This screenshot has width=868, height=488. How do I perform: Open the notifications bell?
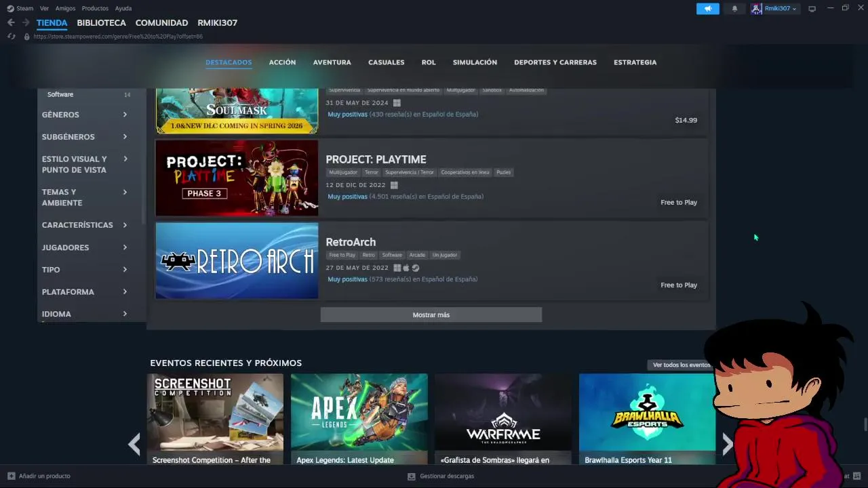point(734,9)
